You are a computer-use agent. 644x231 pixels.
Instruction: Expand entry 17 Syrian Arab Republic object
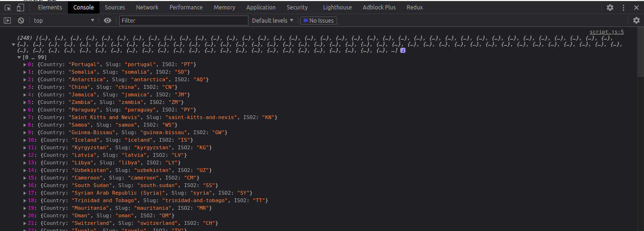click(25, 193)
